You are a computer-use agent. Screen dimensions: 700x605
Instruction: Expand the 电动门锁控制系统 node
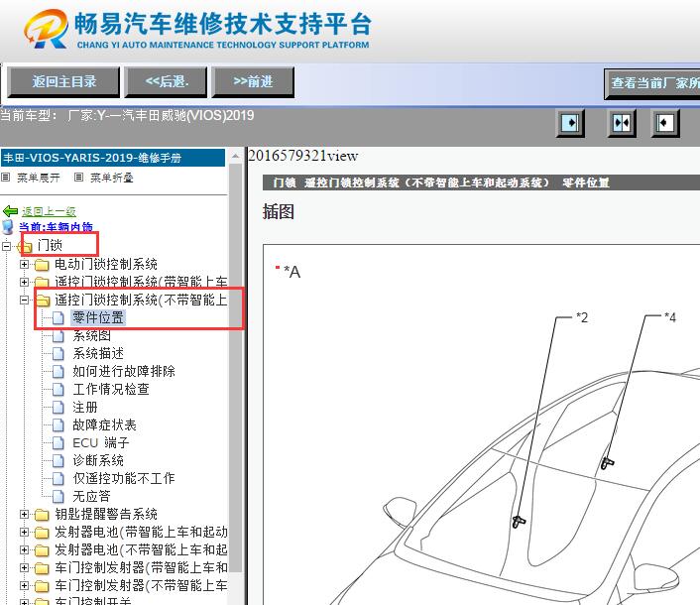click(24, 265)
